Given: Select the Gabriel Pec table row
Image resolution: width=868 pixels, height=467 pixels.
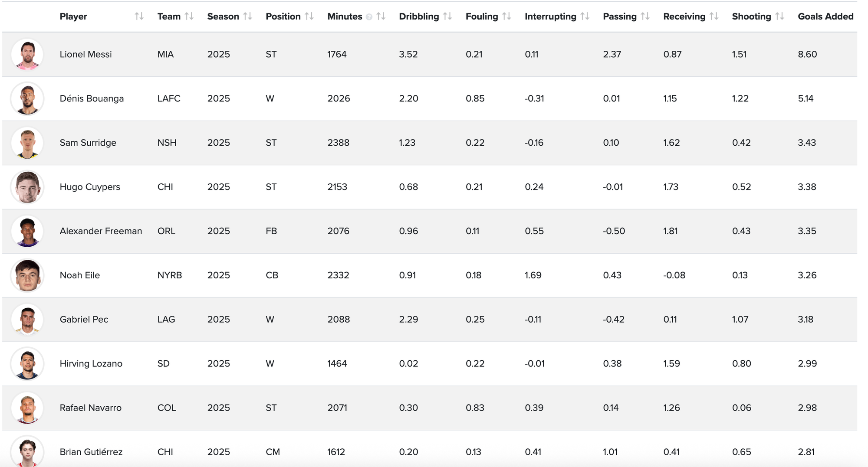Looking at the screenshot, I should [430, 320].
